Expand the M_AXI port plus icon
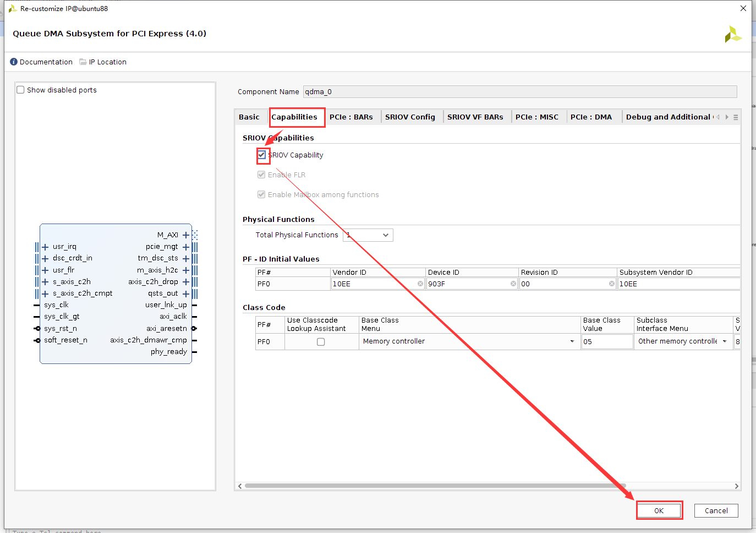Viewport: 756px width, 533px height. 186,235
